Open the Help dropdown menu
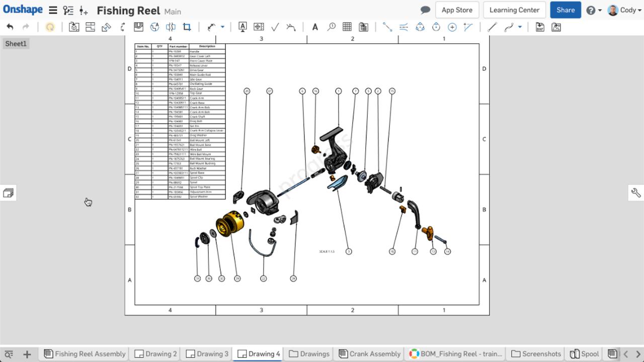644x362 pixels. pos(594,10)
